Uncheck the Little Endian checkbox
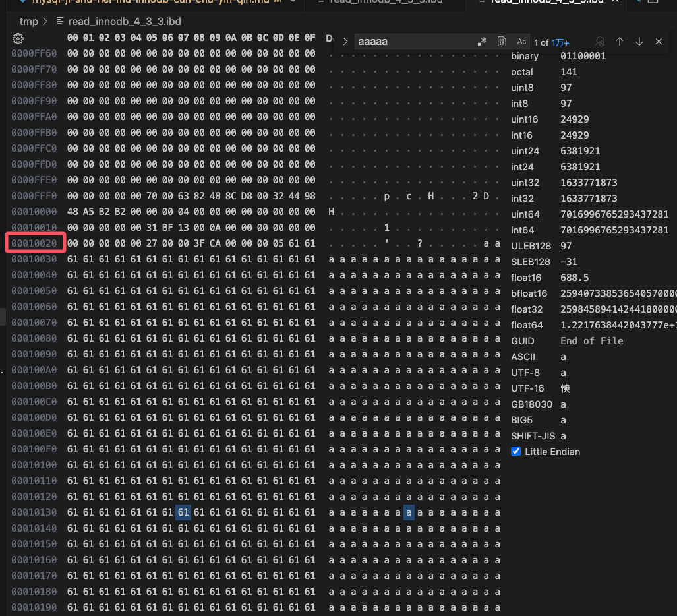677x616 pixels. pyautogui.click(x=516, y=452)
